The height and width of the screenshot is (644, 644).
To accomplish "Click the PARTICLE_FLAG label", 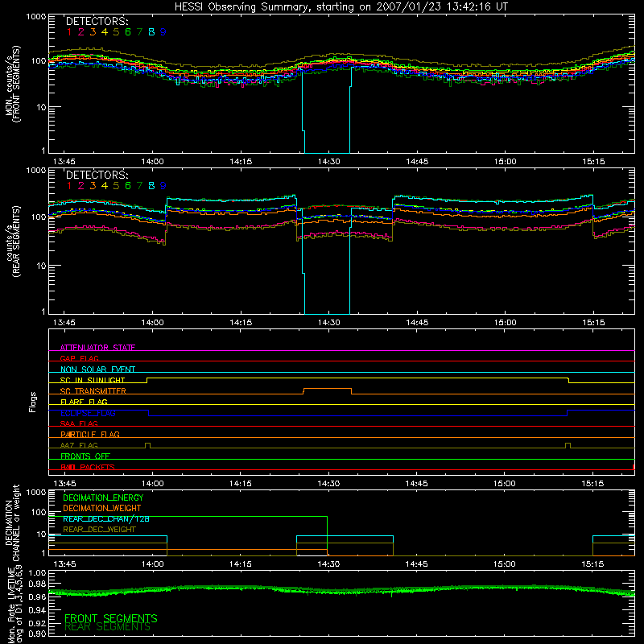I will pos(90,434).
